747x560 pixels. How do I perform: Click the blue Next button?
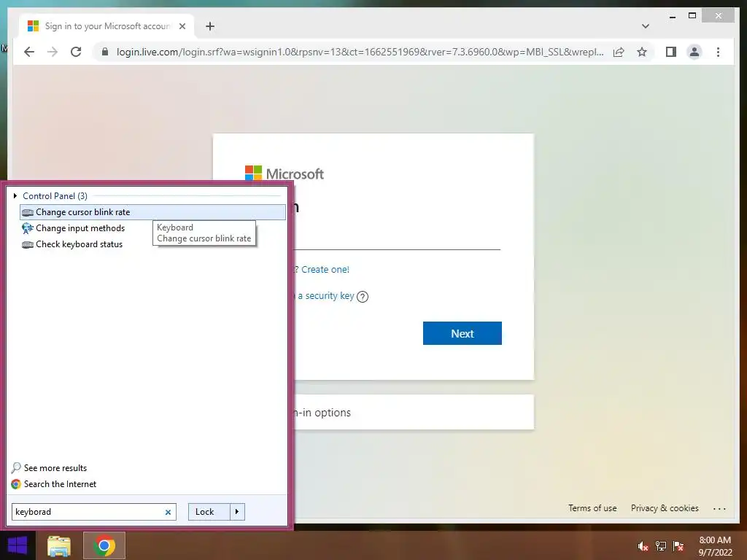coord(462,333)
